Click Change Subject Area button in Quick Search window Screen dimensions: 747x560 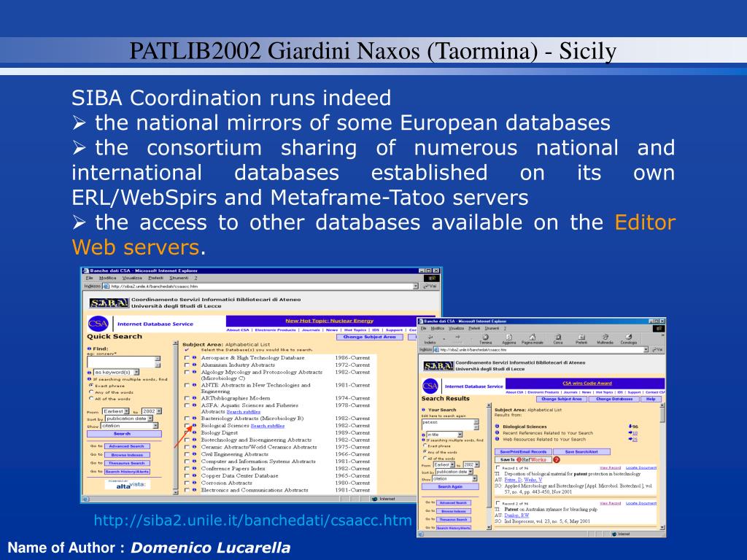(x=370, y=337)
